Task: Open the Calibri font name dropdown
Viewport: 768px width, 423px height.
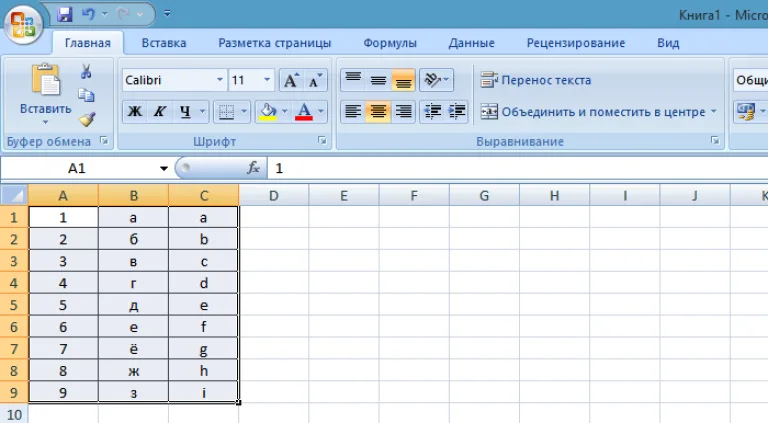Action: [220, 80]
